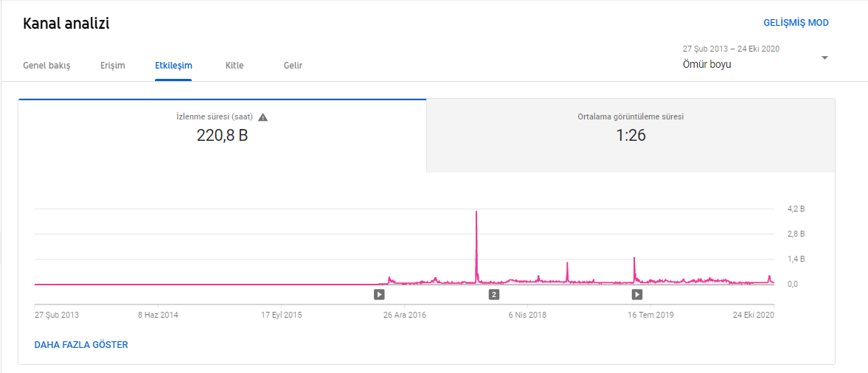
Task: Expand the date range dropdown arrow
Action: 824,58
